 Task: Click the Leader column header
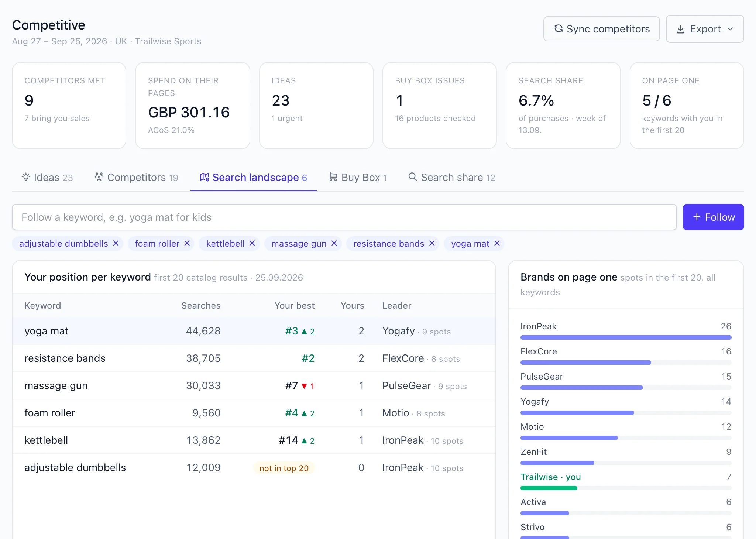click(397, 306)
